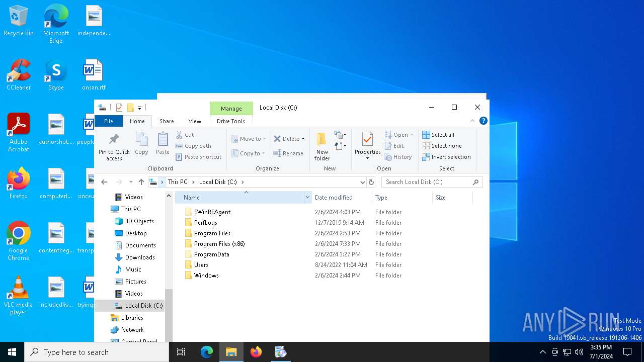The height and width of the screenshot is (362, 644).
Task: Open VLC media player desktop shortcut
Action: 18,296
